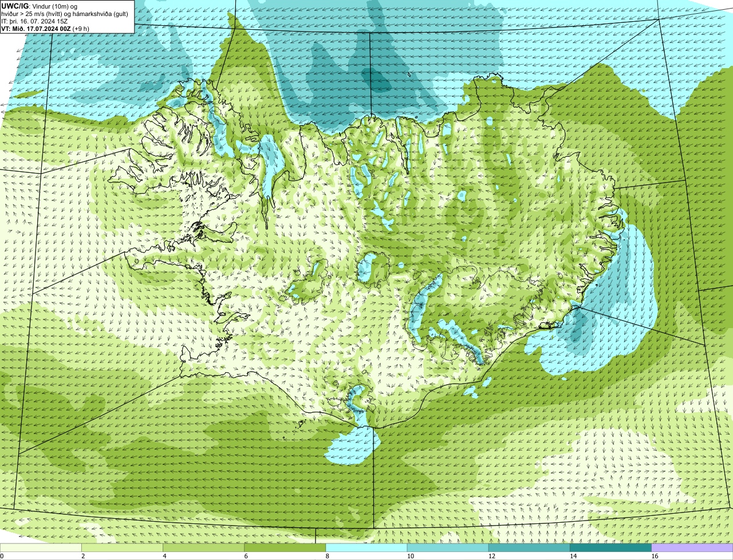Click the '2' label under the color scale

(x=83, y=556)
